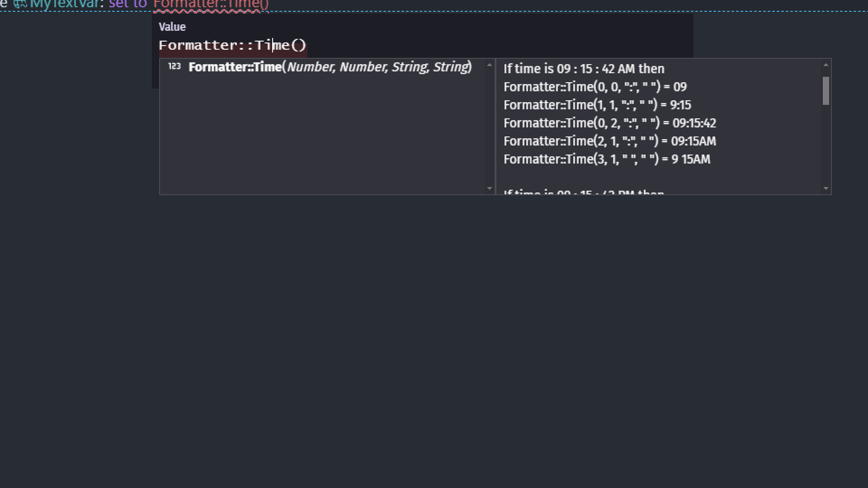
Task: Click the example line resulting in 09
Action: [x=595, y=87]
